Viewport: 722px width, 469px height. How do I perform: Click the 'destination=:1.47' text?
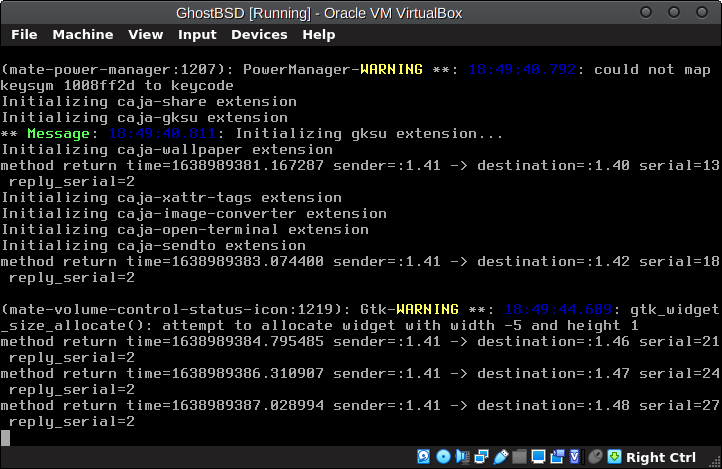(553, 373)
